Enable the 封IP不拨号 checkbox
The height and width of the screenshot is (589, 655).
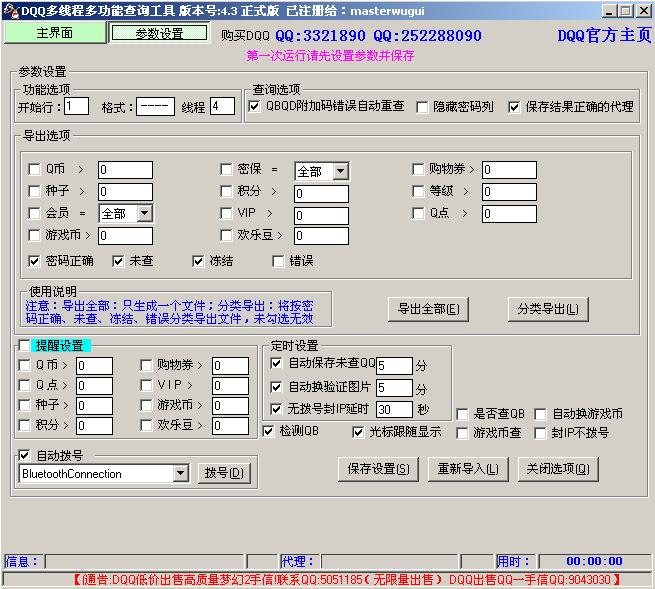[x=540, y=433]
